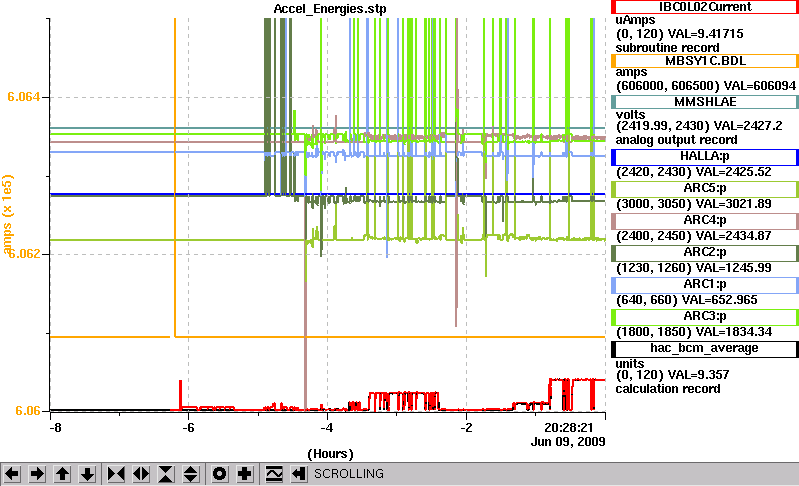The width and height of the screenshot is (799, 486).
Task: Pan the plot up with up arrow
Action: (62, 474)
